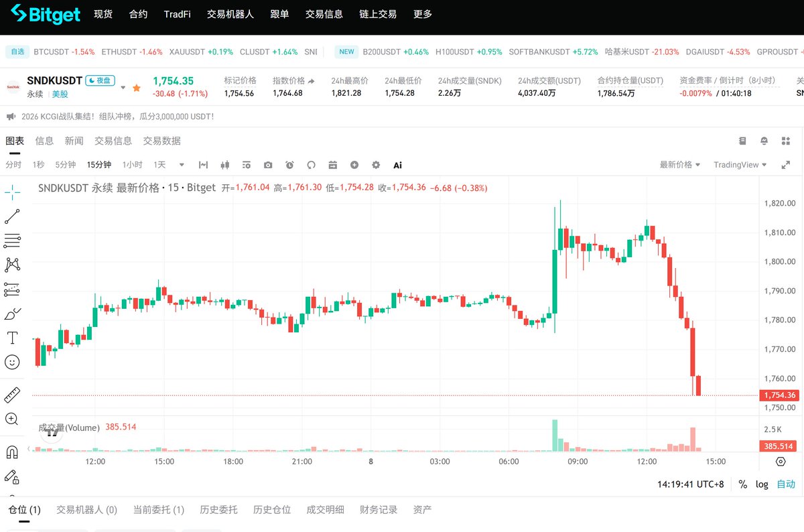This screenshot has height=532, width=804.
Task: Toggle percent scale on price axis
Action: point(743,484)
